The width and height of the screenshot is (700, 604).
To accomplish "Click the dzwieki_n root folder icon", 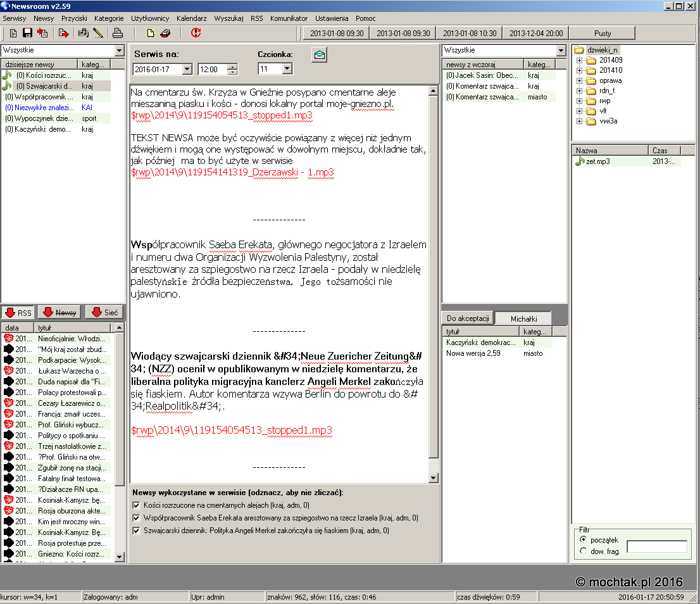I will click(579, 50).
